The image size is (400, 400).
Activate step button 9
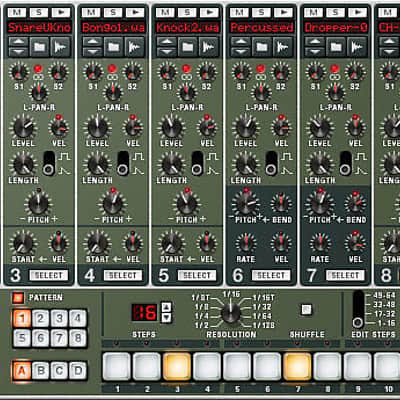[358, 366]
